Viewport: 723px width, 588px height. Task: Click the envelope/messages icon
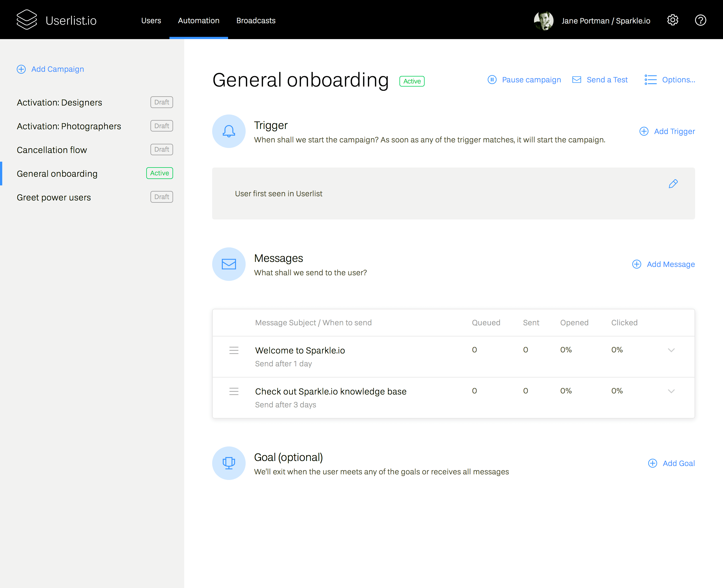pos(229,264)
